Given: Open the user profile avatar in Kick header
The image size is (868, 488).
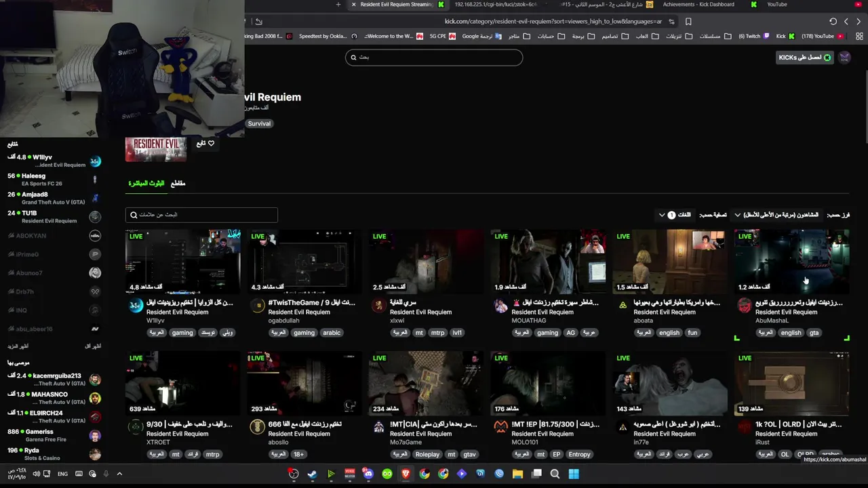Looking at the screenshot, I should tap(844, 58).
